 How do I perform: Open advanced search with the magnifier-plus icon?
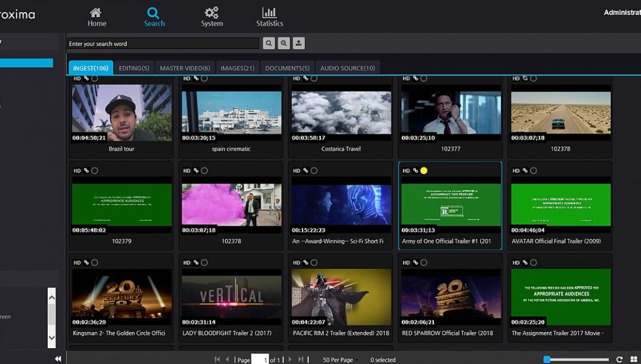[x=284, y=43]
